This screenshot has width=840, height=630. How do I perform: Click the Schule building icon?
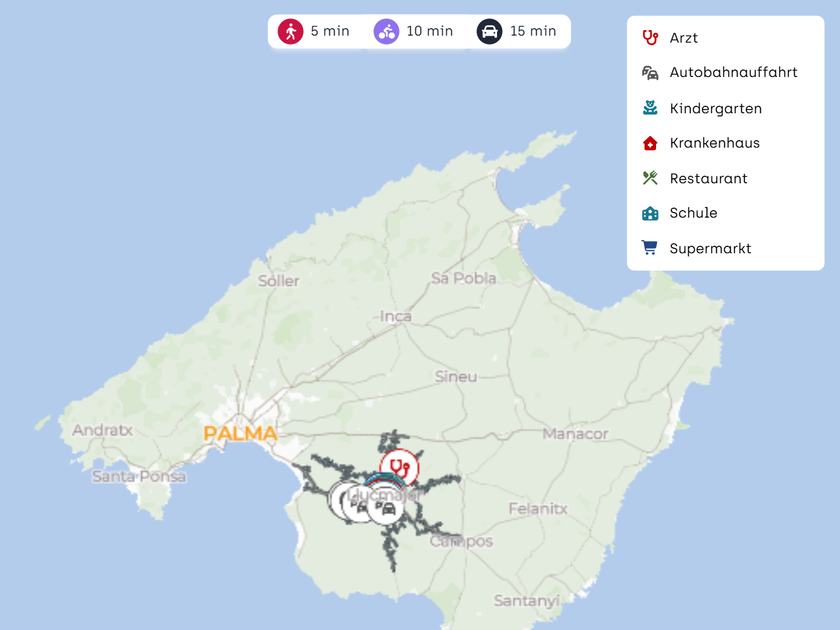650,213
